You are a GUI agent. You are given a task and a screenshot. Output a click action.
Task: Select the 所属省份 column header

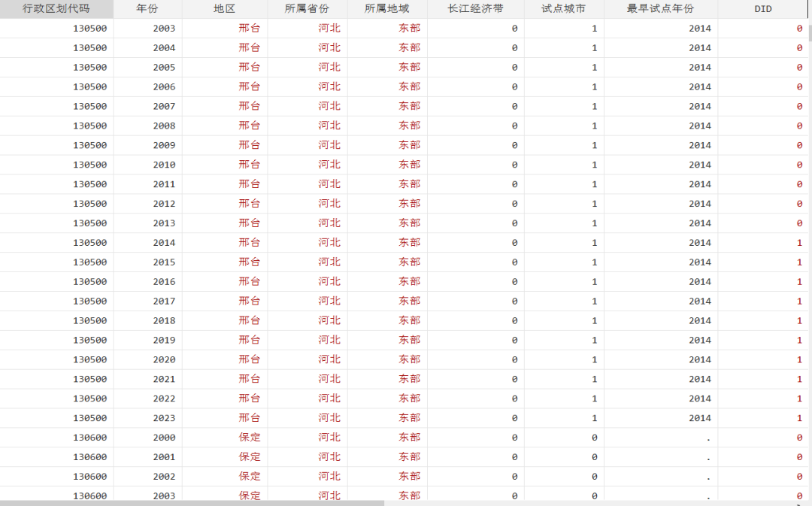(307, 9)
